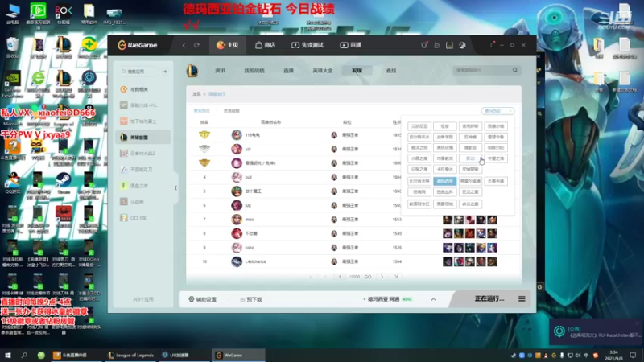Open the Windows Start menu

(8, 356)
